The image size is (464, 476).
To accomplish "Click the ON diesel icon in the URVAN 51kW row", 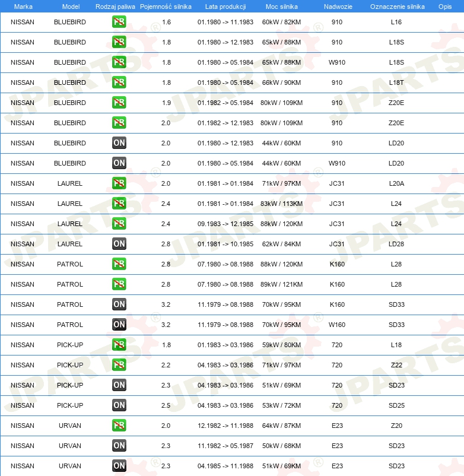I will [x=119, y=466].
